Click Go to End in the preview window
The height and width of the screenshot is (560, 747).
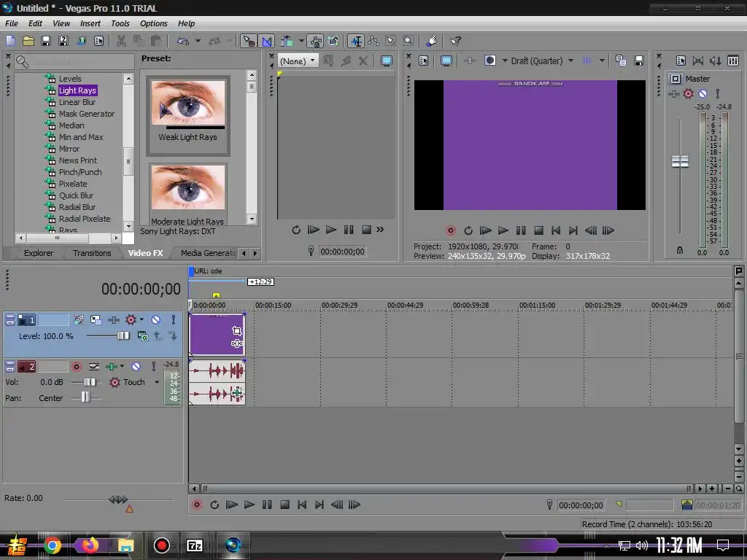coord(573,230)
